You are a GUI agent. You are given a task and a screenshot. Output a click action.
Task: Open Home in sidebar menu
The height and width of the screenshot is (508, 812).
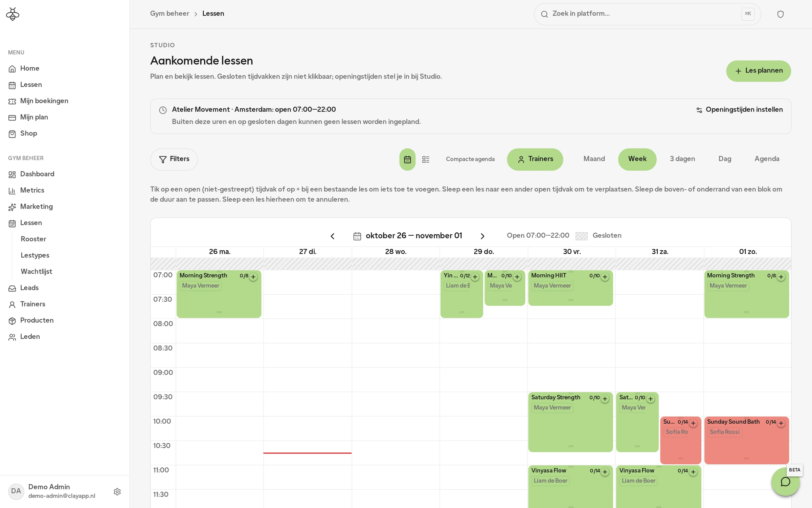(x=30, y=68)
